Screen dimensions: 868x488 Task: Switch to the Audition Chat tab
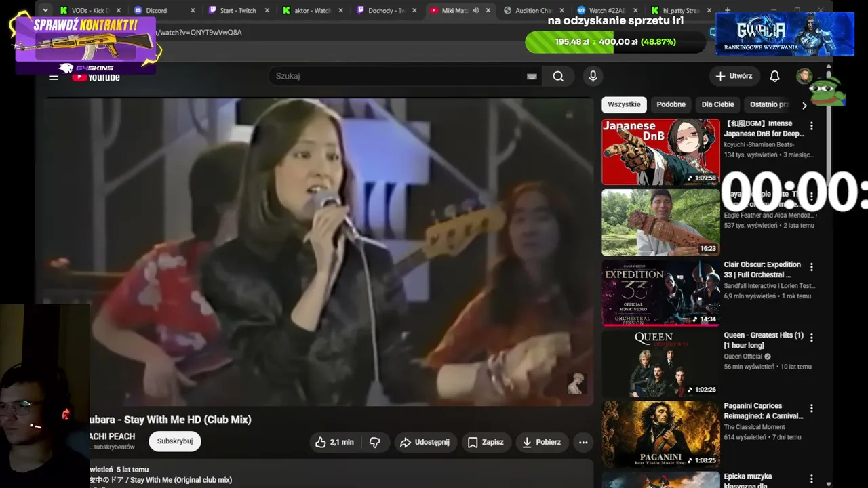coord(534,10)
